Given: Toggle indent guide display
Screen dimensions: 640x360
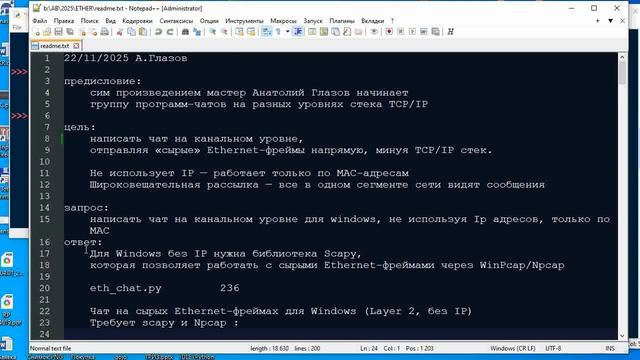Looking at the screenshot, I should (x=298, y=32).
